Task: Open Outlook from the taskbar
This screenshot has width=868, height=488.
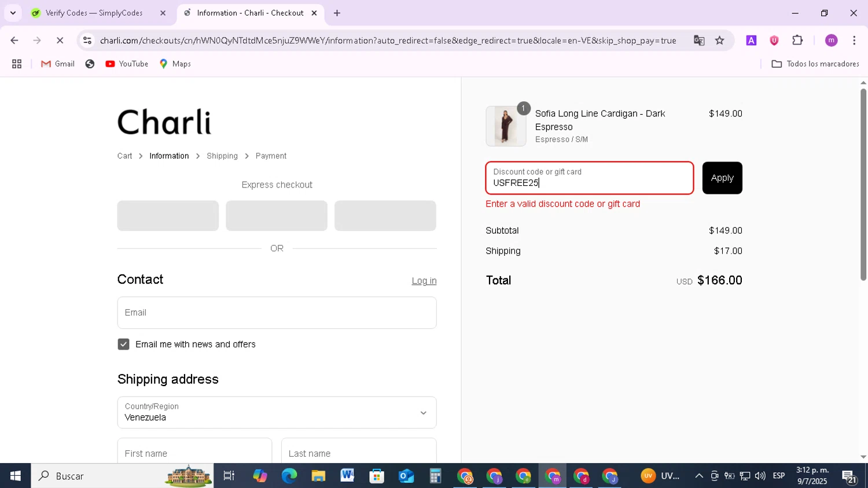Action: [x=406, y=476]
